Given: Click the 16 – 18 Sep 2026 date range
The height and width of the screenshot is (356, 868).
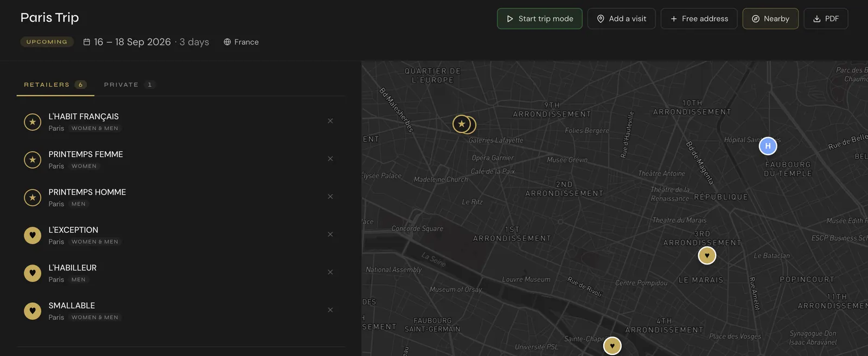Looking at the screenshot, I should pyautogui.click(x=132, y=42).
